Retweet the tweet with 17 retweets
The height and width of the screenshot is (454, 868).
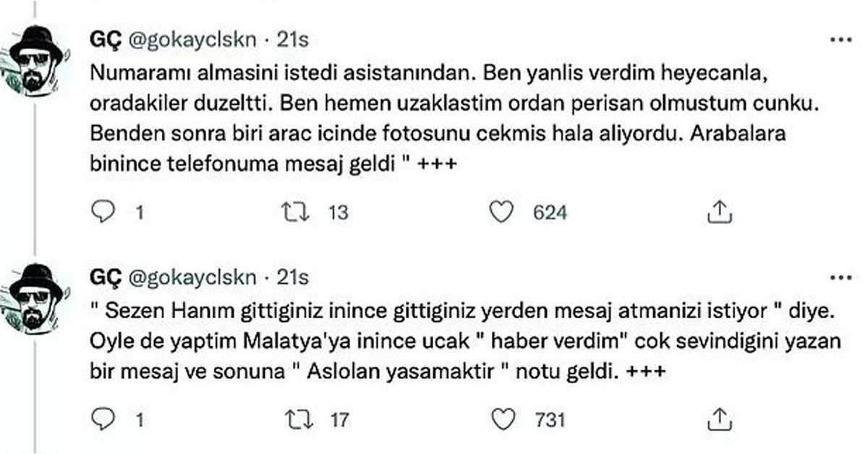point(295,419)
